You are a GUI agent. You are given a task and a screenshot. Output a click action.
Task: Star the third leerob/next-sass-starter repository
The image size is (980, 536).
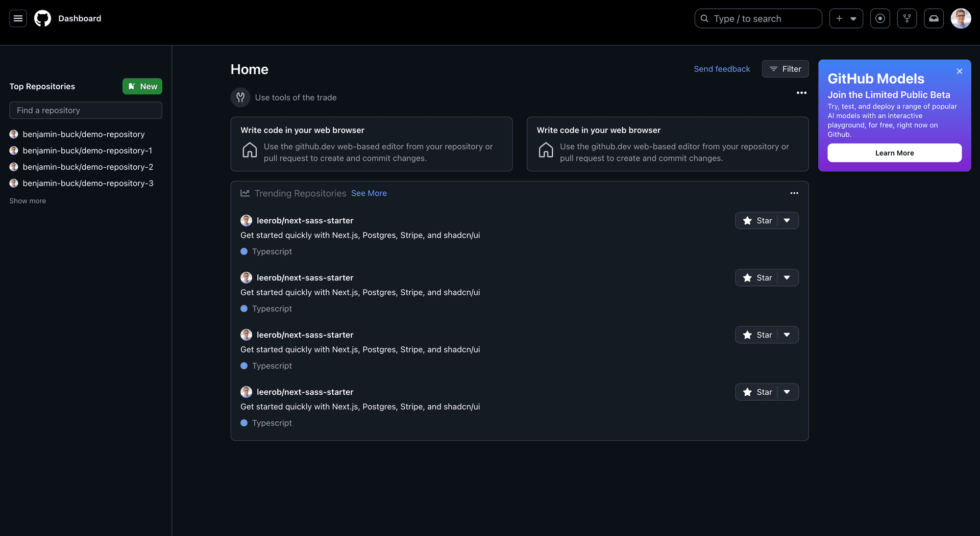(x=757, y=335)
